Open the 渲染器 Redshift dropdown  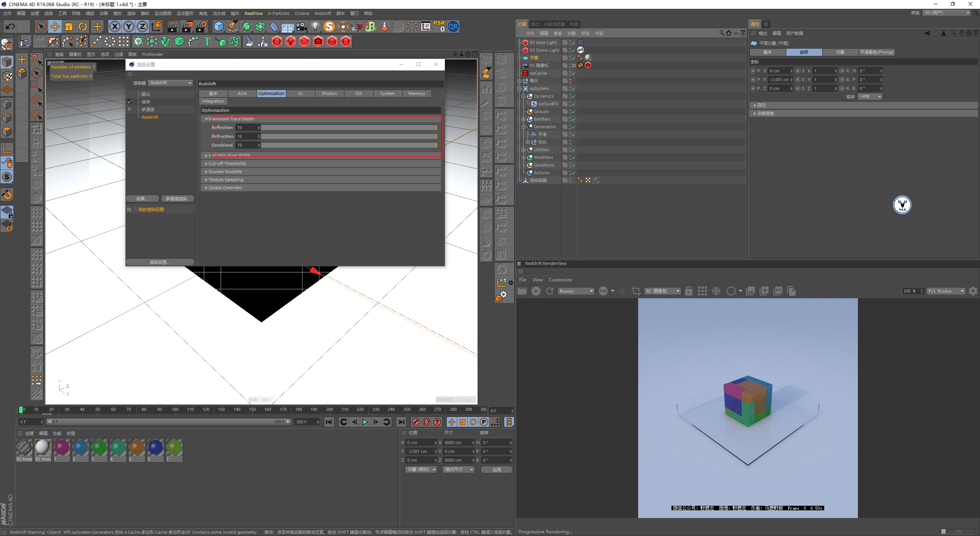tap(171, 83)
